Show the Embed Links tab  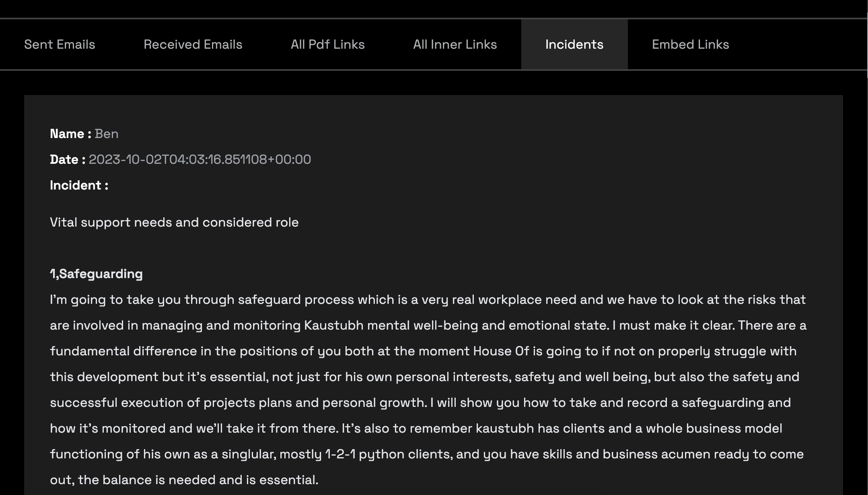(x=690, y=44)
